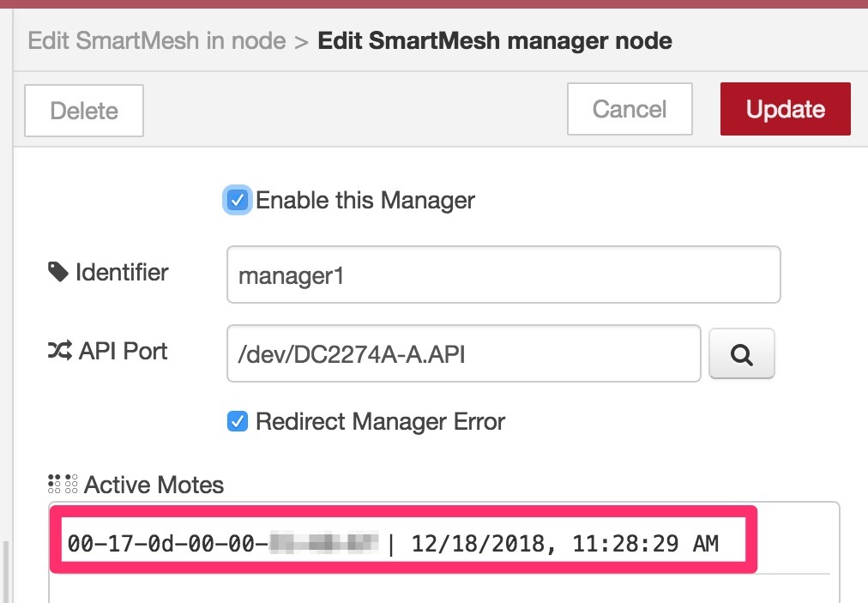Click the search icon beside API Port
The height and width of the screenshot is (603, 868).
point(741,354)
